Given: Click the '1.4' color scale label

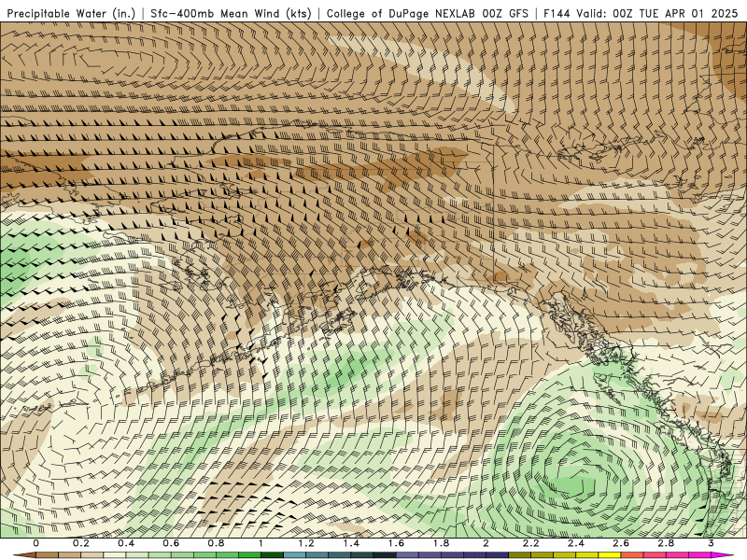Looking at the screenshot, I should tap(351, 543).
